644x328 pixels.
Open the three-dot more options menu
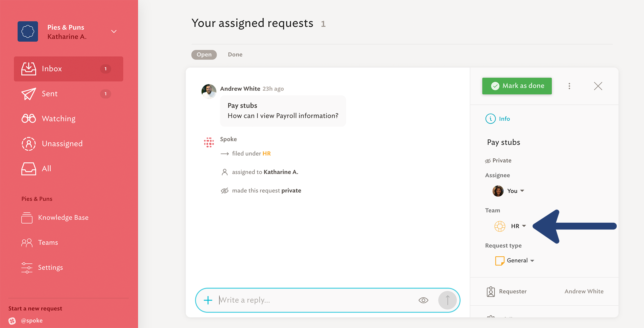pyautogui.click(x=569, y=86)
